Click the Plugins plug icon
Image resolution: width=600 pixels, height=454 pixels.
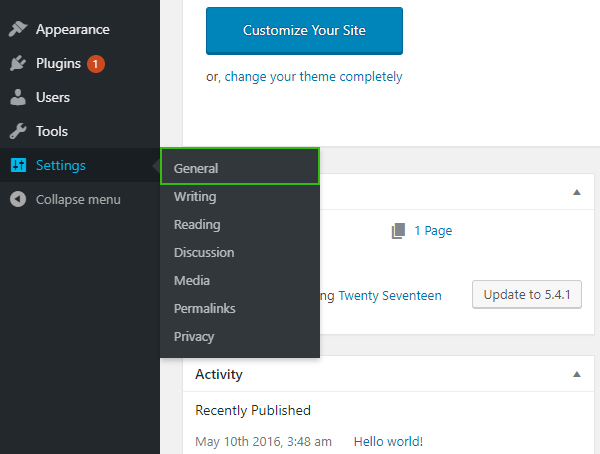pyautogui.click(x=18, y=64)
